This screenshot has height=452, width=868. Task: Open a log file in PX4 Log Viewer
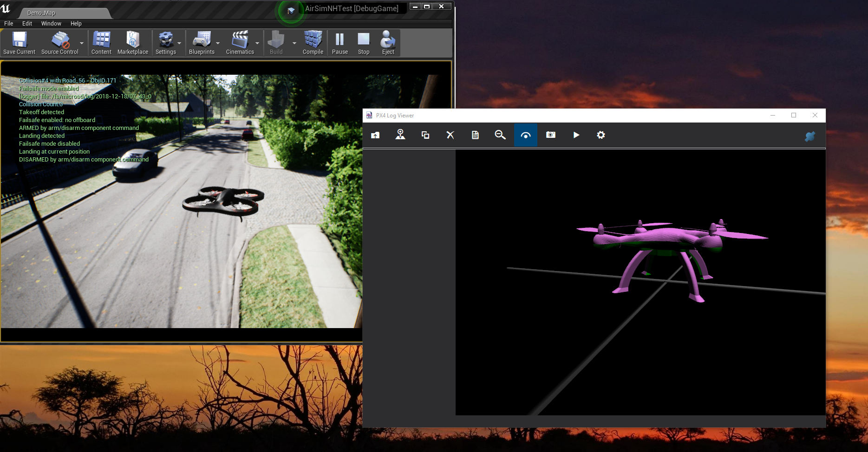375,135
